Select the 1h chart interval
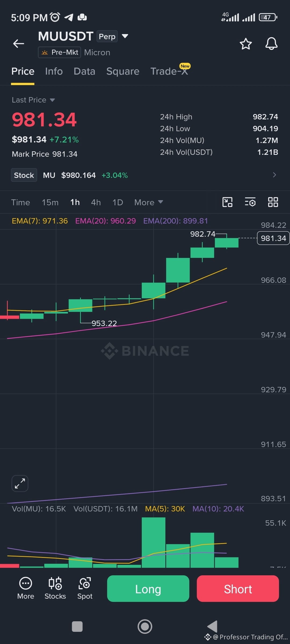The width and height of the screenshot is (290, 644). pyautogui.click(x=75, y=202)
